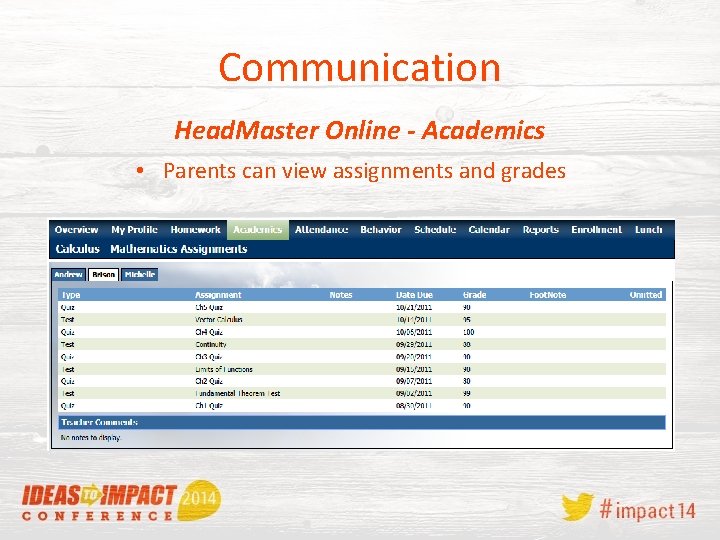Image resolution: width=720 pixels, height=540 pixels.
Task: Open the Overview menu tab
Action: (x=76, y=230)
